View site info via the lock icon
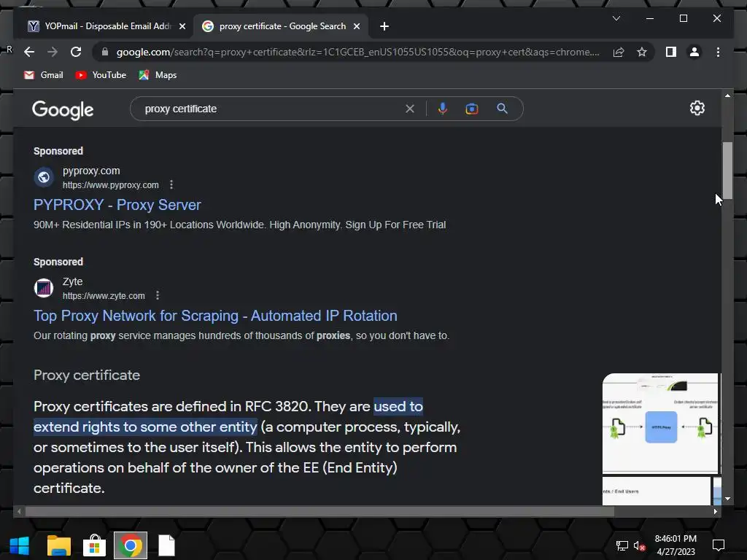Screen dimensions: 747x560 (105, 52)
